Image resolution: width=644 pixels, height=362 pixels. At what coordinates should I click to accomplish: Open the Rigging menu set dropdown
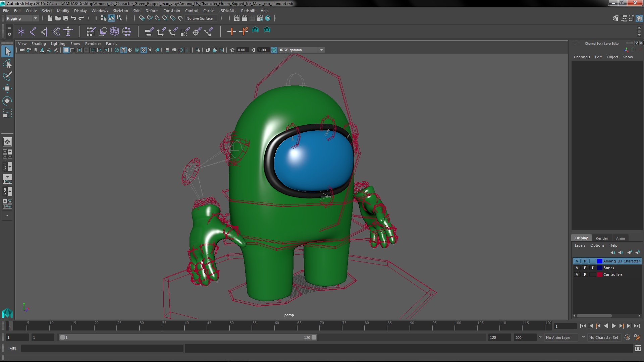pos(22,18)
